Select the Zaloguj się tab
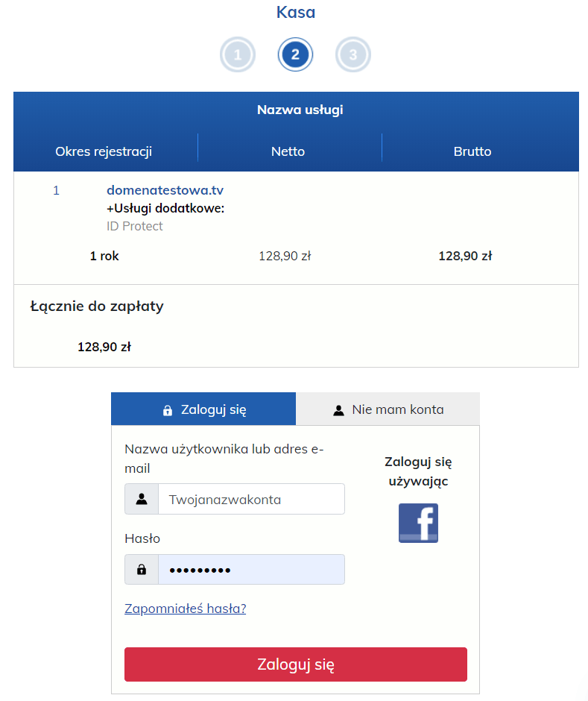This screenshot has height=701, width=588. click(203, 409)
